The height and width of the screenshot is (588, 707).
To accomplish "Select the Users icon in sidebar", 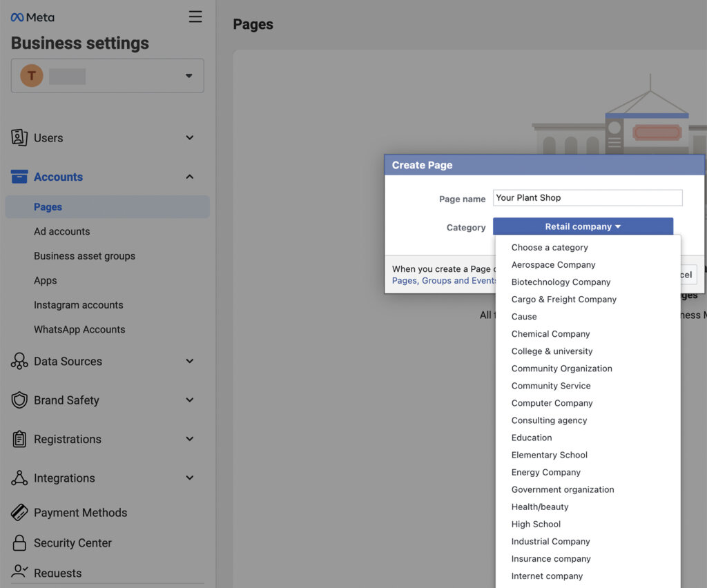I will 19,137.
